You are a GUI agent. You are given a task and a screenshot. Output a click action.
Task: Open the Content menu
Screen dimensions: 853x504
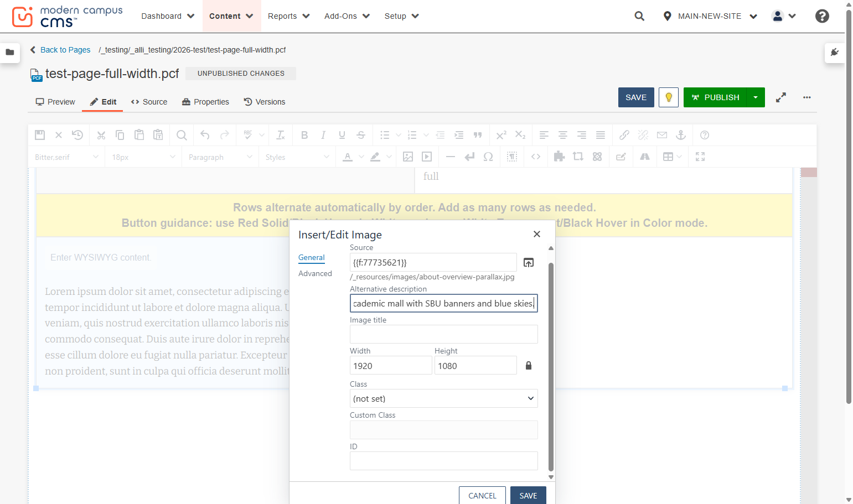coord(231,16)
